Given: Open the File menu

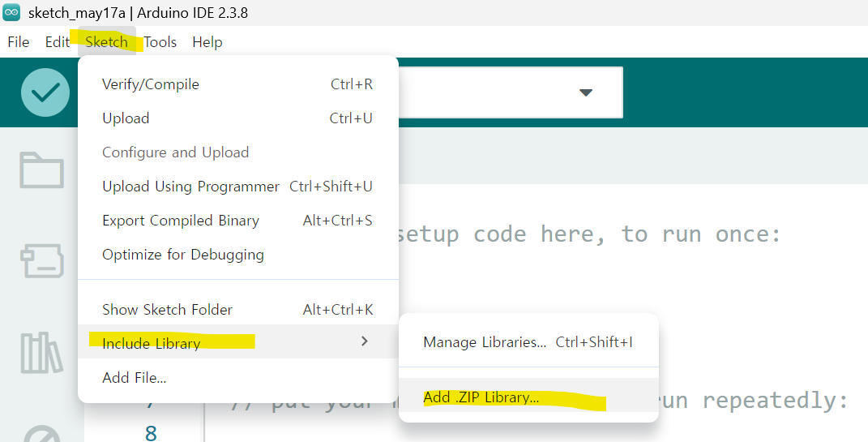Looking at the screenshot, I should point(19,42).
